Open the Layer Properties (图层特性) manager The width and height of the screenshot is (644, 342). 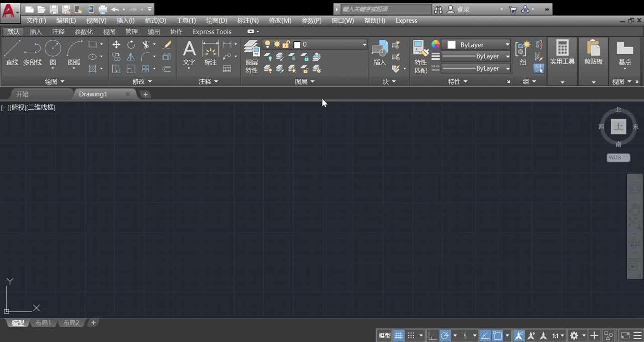click(251, 53)
